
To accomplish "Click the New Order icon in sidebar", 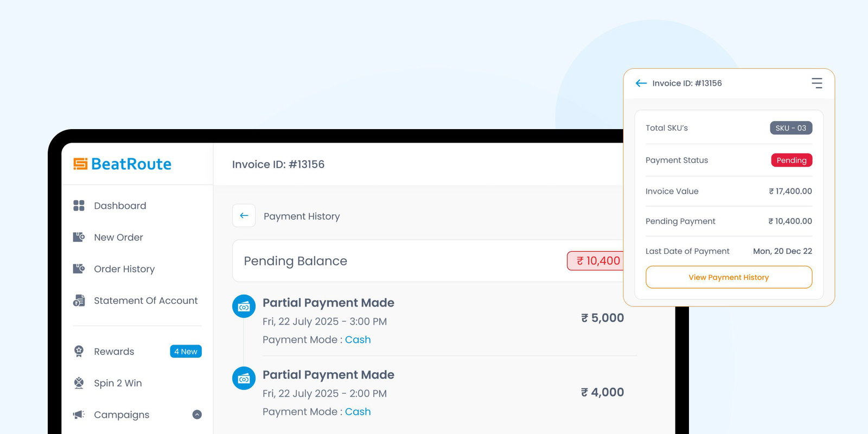I will click(79, 237).
